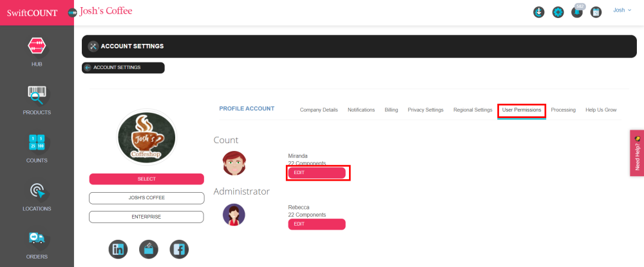Open the User Permissions tab
644x267 pixels.
[522, 110]
